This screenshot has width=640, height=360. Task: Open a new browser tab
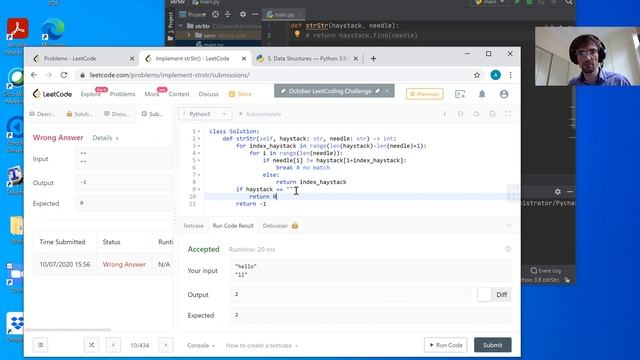coord(373,58)
